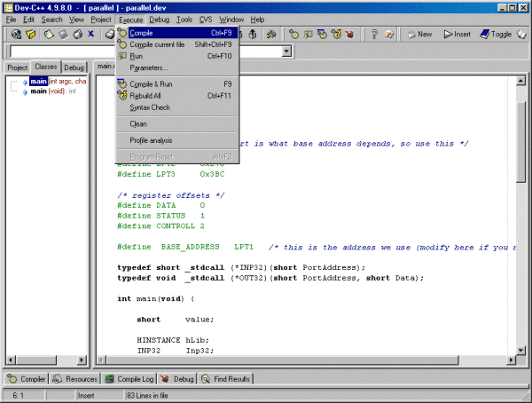Click the Insert toolbar button
The image size is (532, 403).
pos(457,34)
